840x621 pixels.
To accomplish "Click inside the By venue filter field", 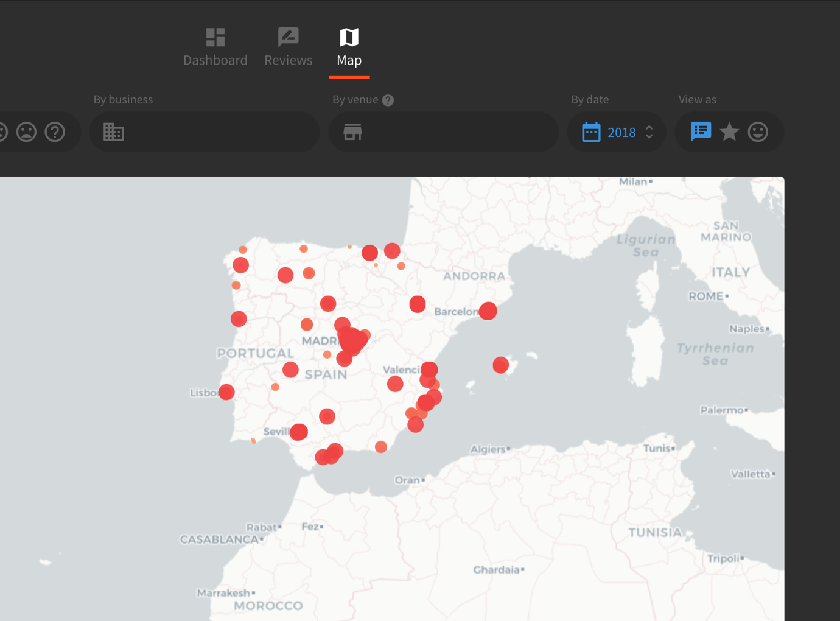I will [x=457, y=132].
